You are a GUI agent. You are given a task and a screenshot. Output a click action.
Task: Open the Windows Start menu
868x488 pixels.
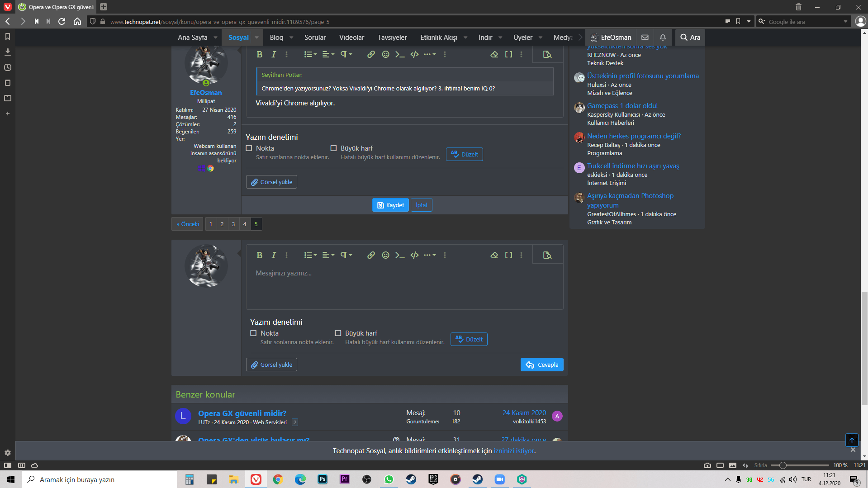click(11, 479)
